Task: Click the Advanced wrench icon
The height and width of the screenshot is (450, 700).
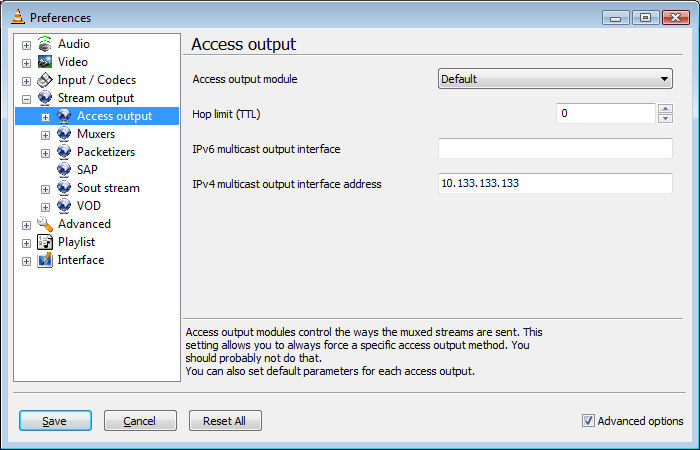Action: point(45,224)
